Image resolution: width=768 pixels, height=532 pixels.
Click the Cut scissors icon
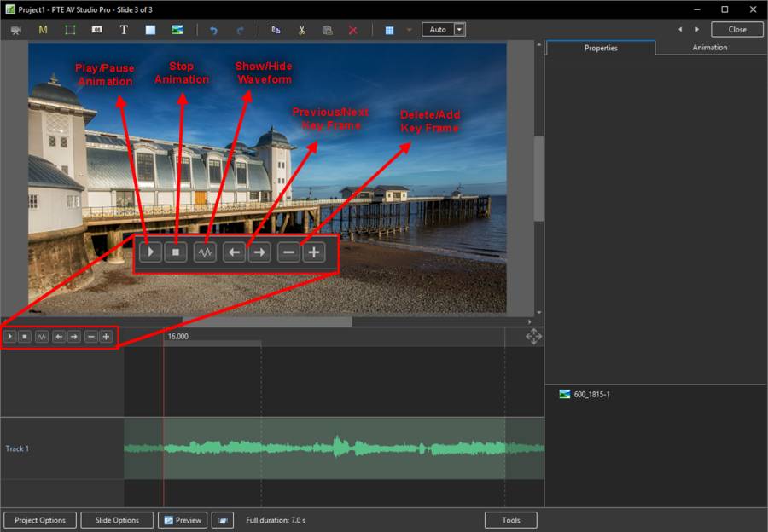pyautogui.click(x=301, y=30)
